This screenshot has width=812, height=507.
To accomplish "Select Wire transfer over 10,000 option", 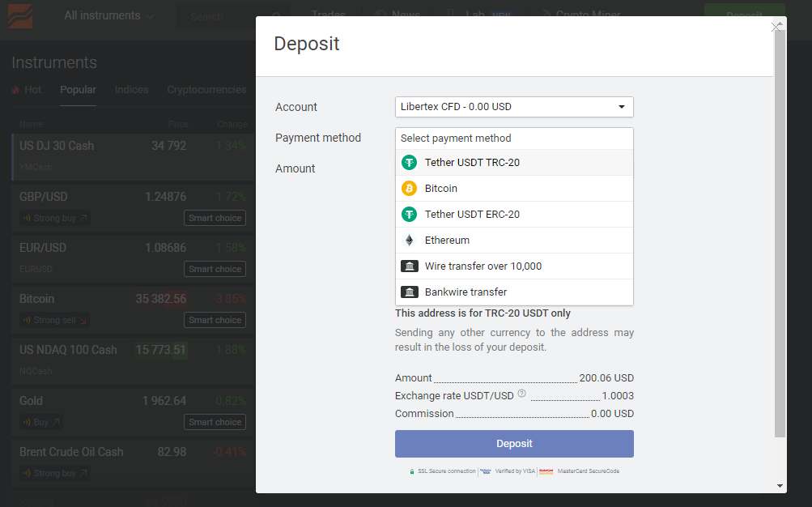I will 514,266.
